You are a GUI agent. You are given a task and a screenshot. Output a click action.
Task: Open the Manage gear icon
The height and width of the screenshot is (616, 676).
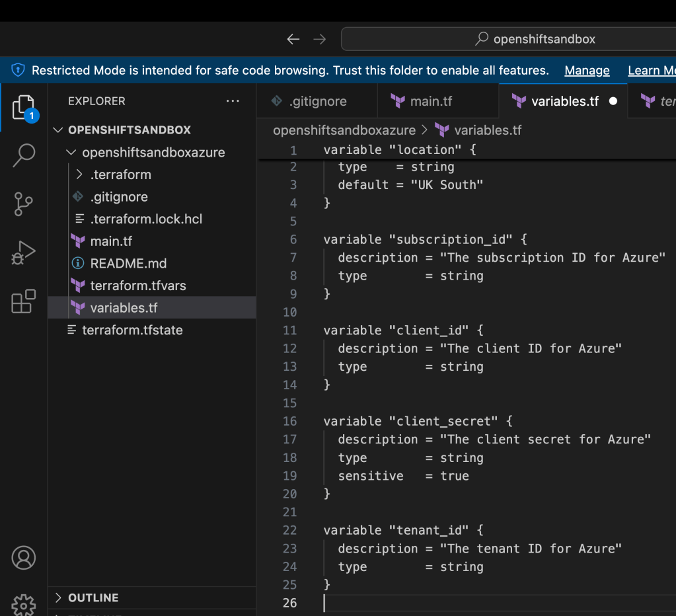pos(23,605)
